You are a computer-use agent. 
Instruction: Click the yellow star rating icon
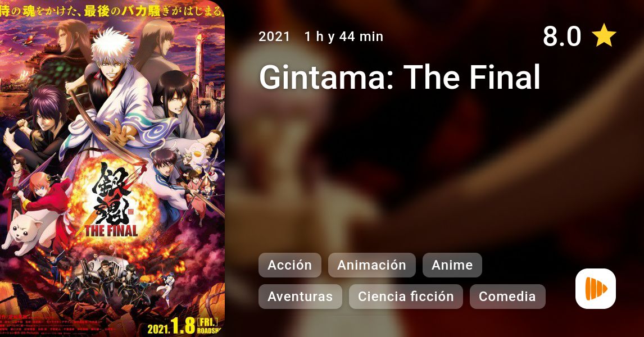click(x=604, y=36)
